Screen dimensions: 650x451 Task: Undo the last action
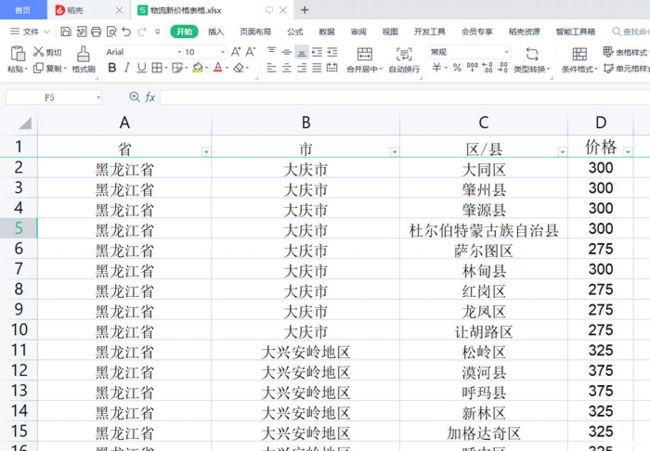pos(126,32)
